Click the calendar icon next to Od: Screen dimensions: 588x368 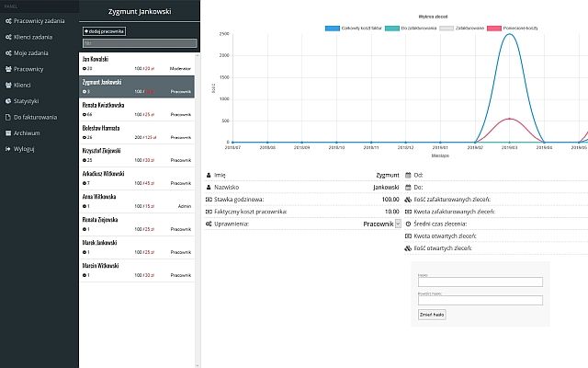point(408,174)
